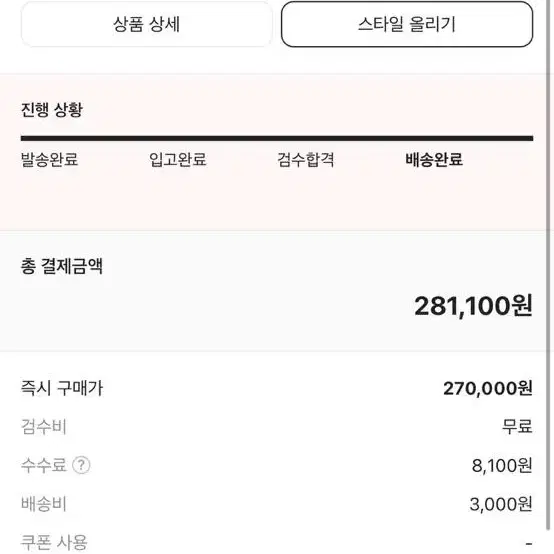
Task: Select the 발송완료 progress step
Action: tap(49, 159)
